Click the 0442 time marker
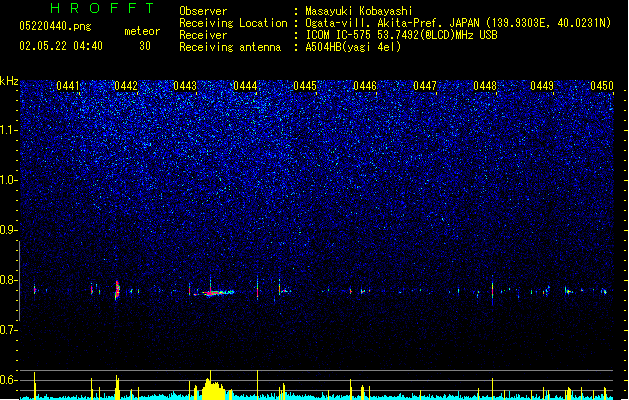 pyautogui.click(x=126, y=86)
